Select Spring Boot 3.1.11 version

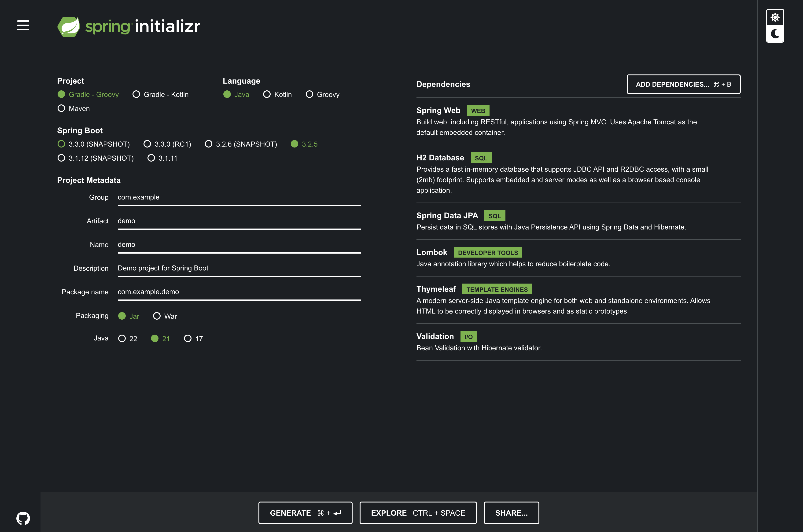click(x=162, y=158)
